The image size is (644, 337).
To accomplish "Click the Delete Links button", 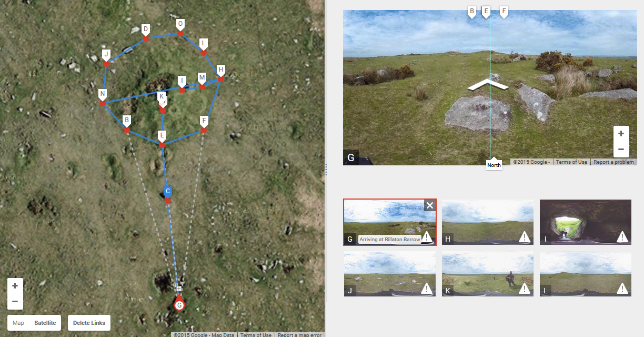I will click(89, 323).
